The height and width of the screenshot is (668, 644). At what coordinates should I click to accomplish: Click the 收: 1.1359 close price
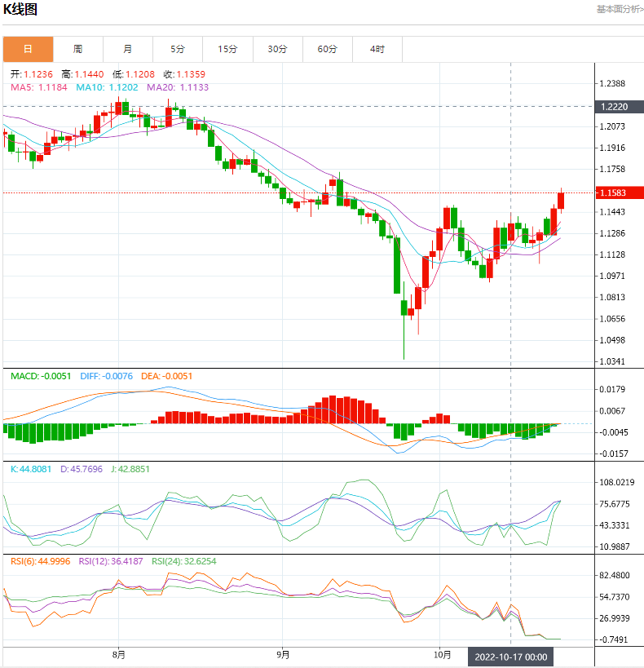[184, 74]
